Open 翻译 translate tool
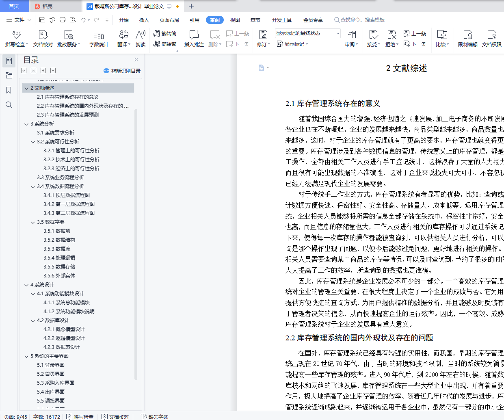This screenshot has width=504, height=420. 124,38
